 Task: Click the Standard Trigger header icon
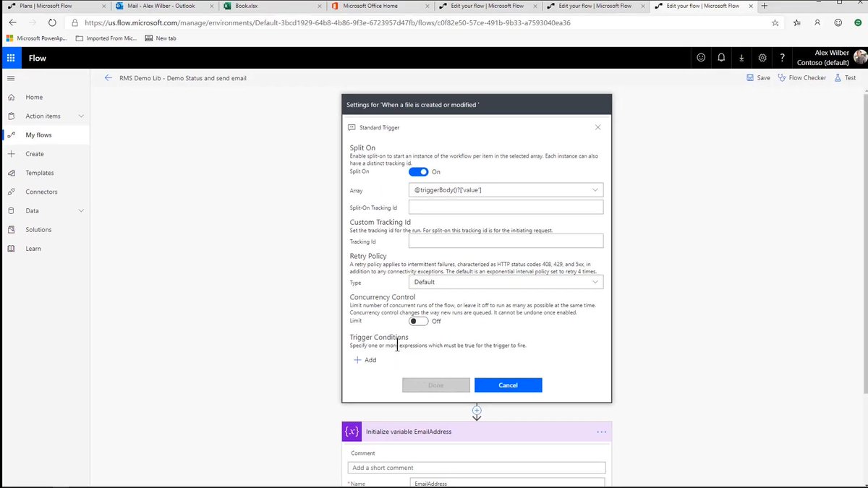tap(352, 127)
